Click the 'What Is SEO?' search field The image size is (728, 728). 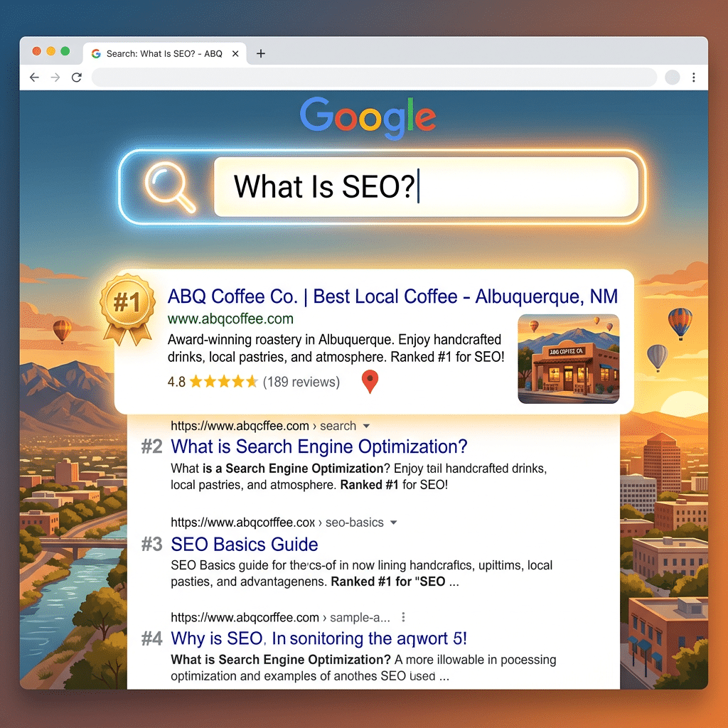tap(425, 186)
